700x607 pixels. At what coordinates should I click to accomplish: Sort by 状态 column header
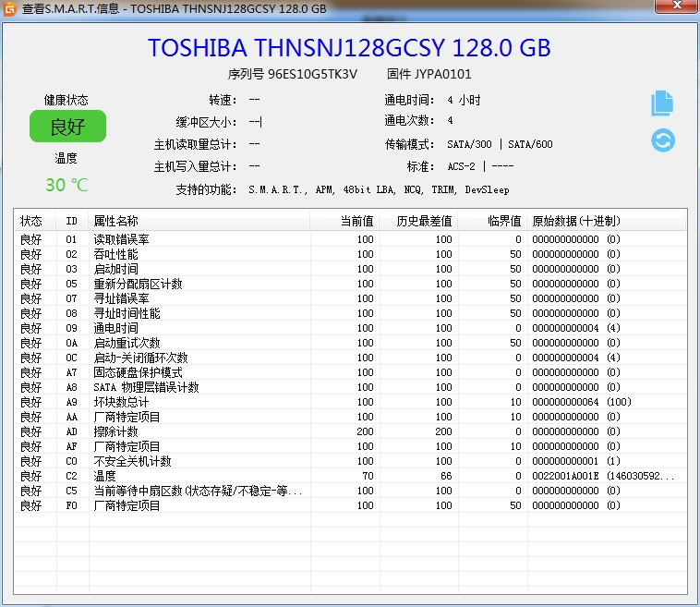coord(35,221)
